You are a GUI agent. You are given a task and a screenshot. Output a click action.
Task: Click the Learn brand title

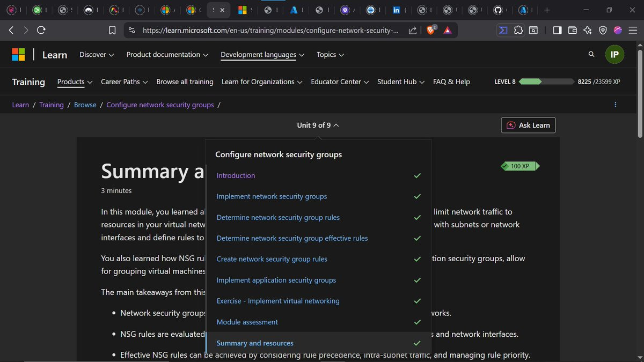[55, 55]
